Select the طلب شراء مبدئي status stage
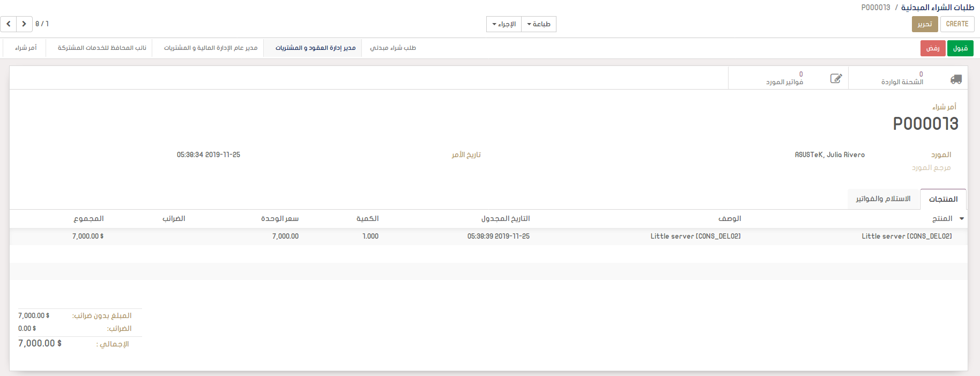 [393, 48]
